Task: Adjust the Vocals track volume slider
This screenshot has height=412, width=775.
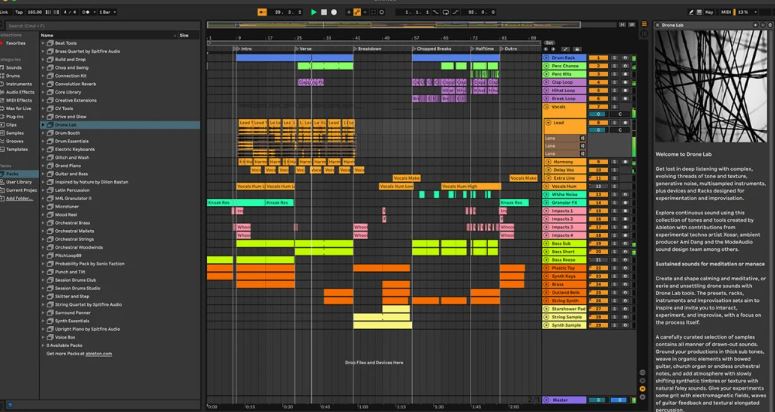Action: [x=598, y=114]
